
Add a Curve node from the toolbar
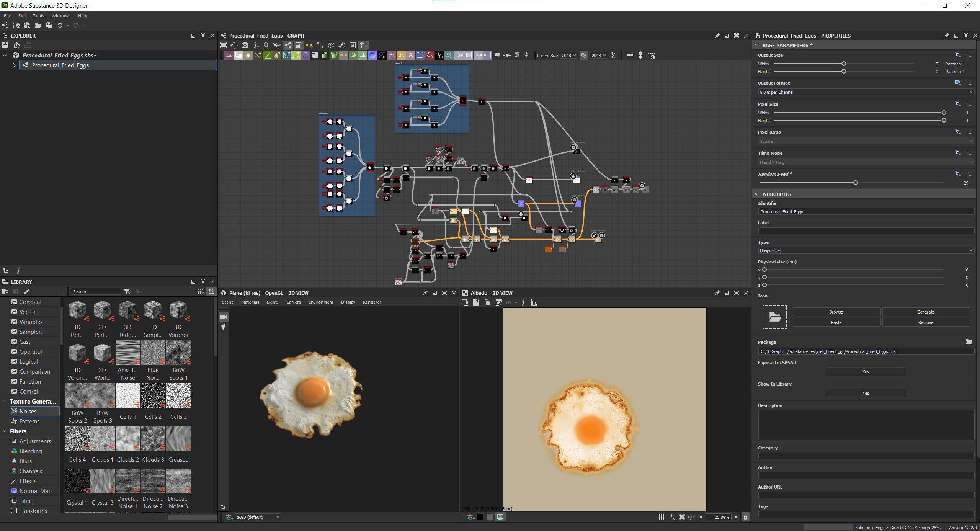click(267, 55)
